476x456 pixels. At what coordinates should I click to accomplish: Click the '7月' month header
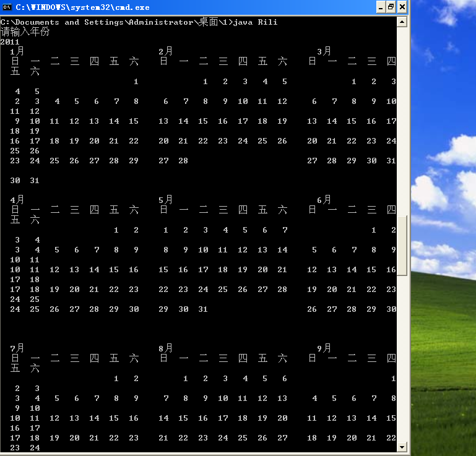(x=17, y=348)
